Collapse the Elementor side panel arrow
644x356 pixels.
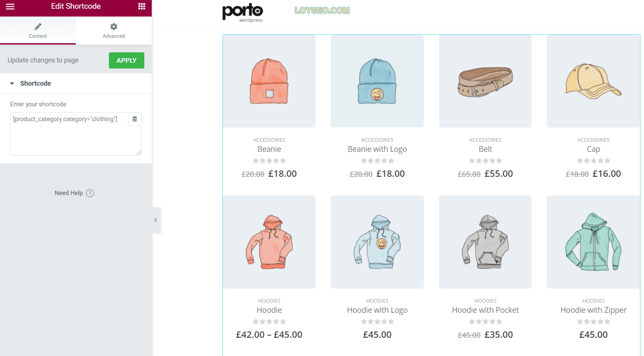click(x=156, y=220)
